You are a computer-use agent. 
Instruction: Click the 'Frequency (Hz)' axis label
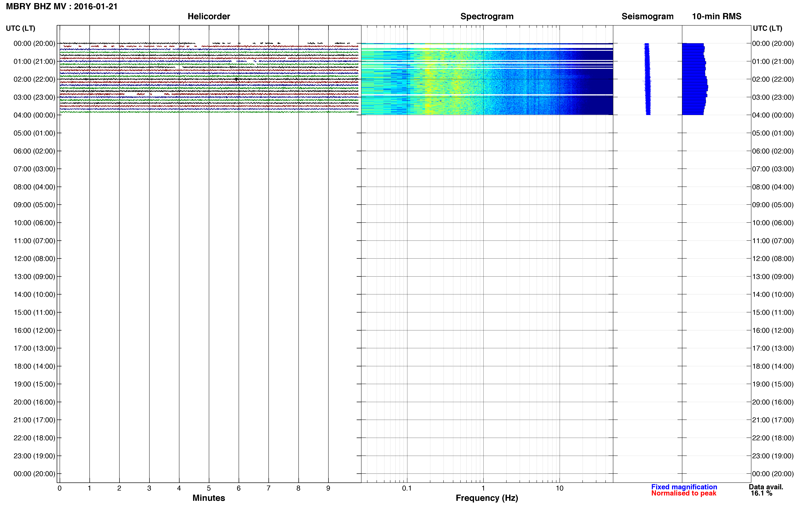pyautogui.click(x=487, y=498)
